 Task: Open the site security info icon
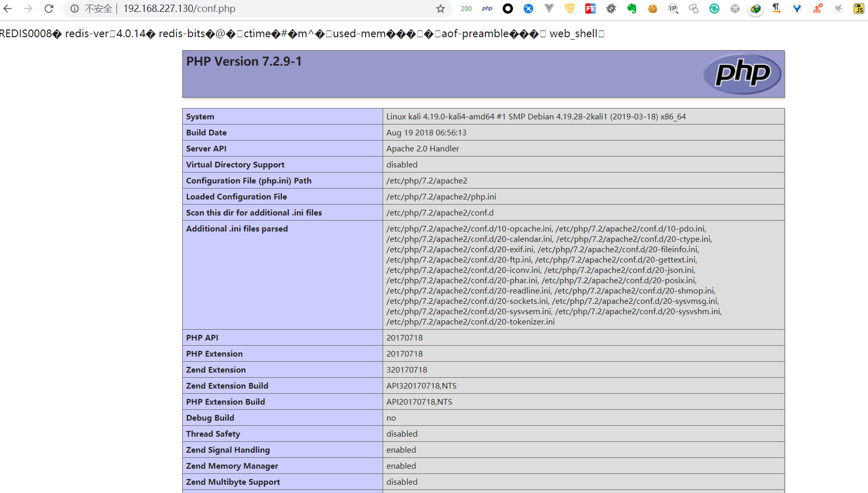coord(74,9)
